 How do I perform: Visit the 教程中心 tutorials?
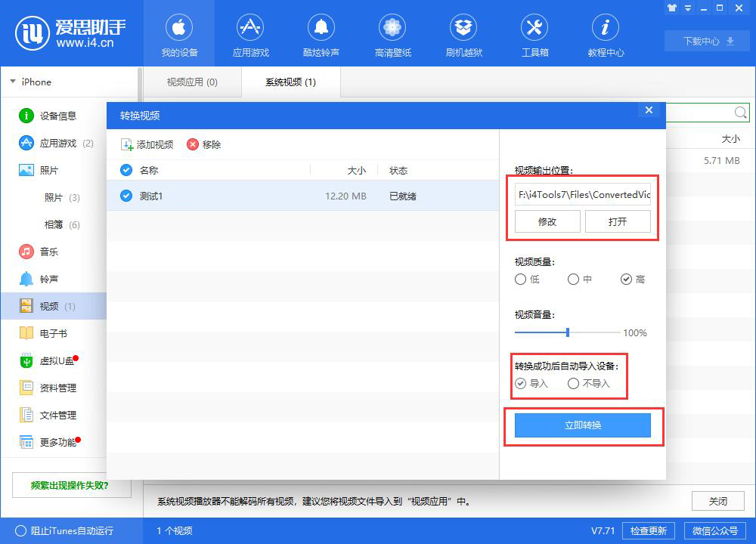pos(605,33)
